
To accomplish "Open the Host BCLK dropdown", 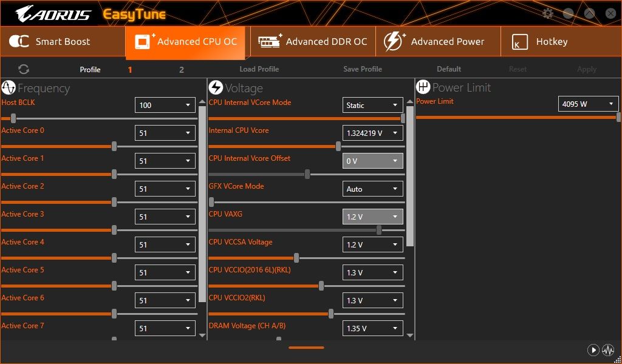I will pyautogui.click(x=165, y=105).
